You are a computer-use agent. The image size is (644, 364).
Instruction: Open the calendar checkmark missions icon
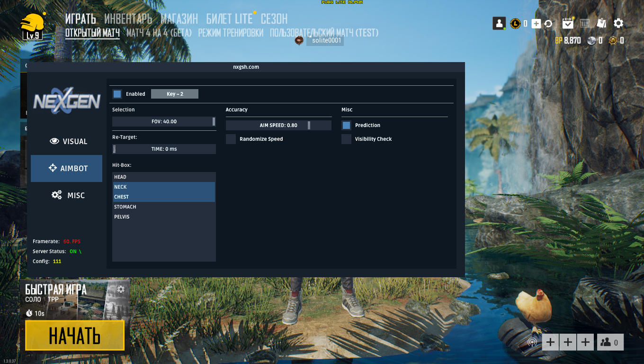coord(568,23)
